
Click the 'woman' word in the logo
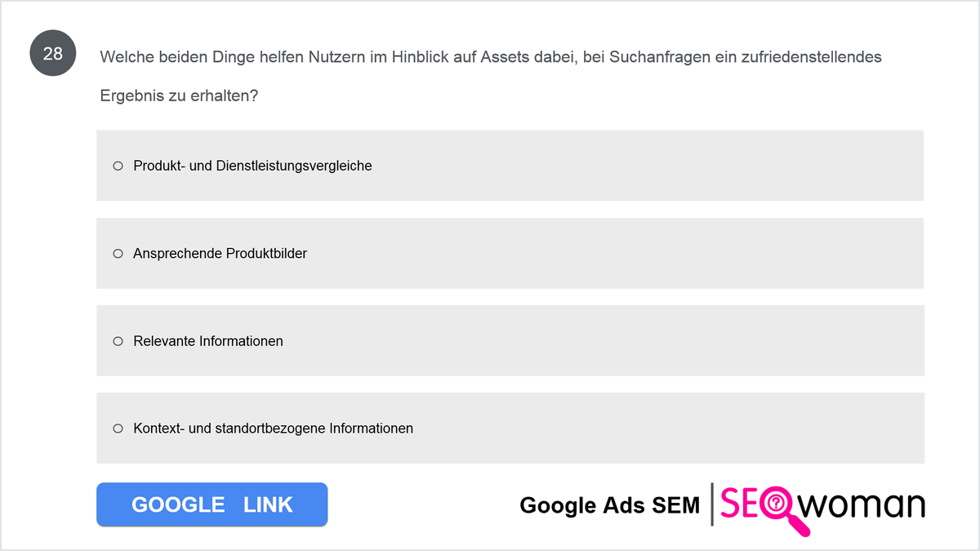pyautogui.click(x=862, y=505)
